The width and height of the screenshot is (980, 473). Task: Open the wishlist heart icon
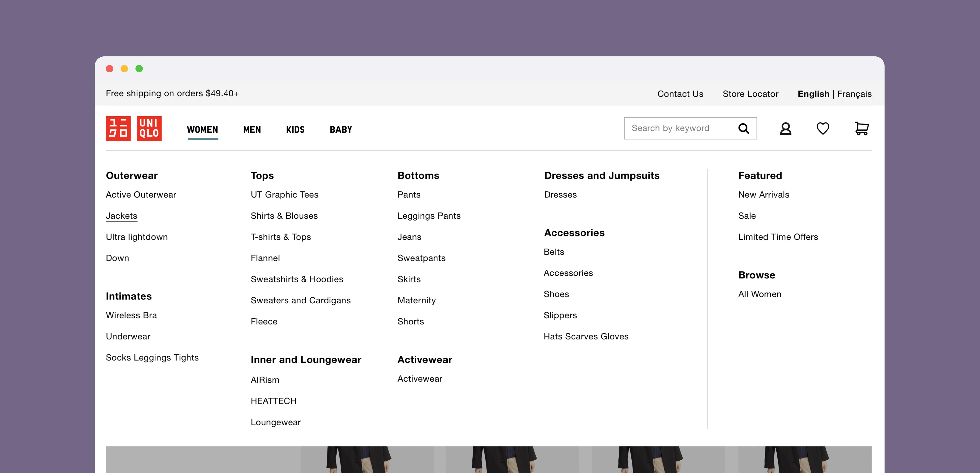coord(823,129)
